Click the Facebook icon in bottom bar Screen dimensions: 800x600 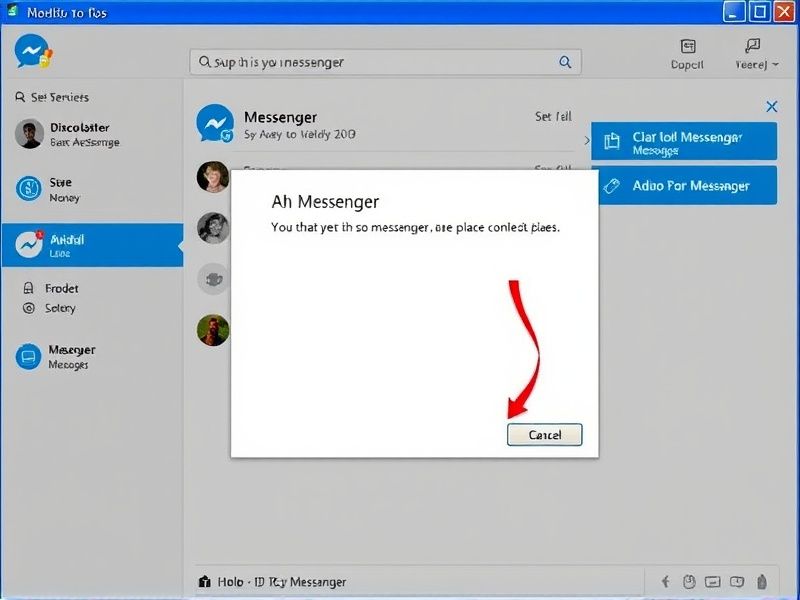[666, 581]
